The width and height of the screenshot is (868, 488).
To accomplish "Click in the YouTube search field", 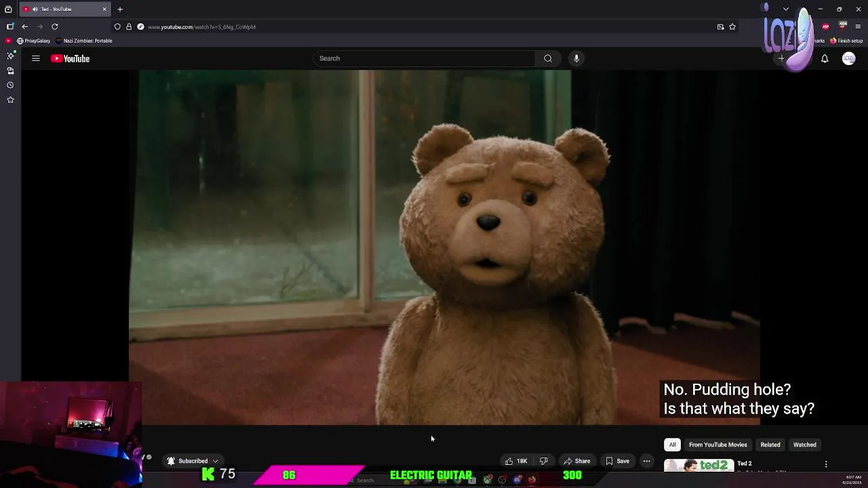I will click(x=425, y=58).
